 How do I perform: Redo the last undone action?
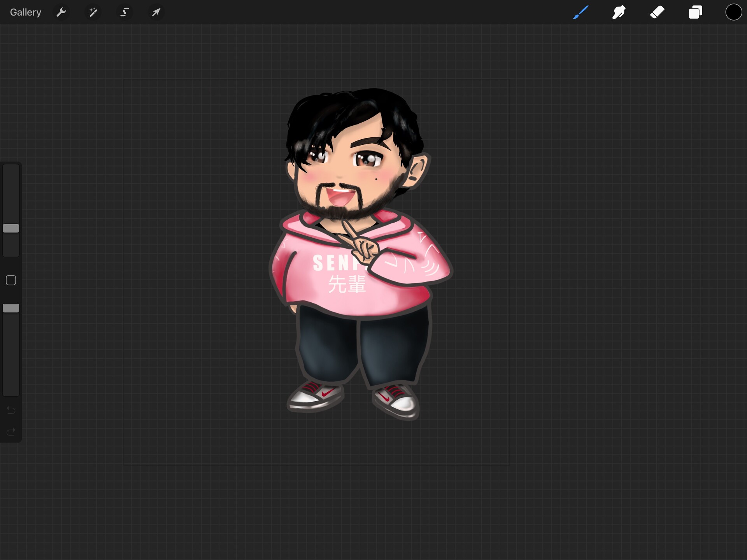tap(11, 432)
